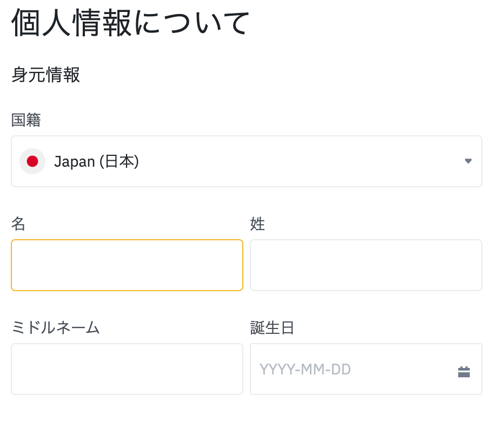
Task: Open the calendar date picker icon
Action: [x=464, y=372]
